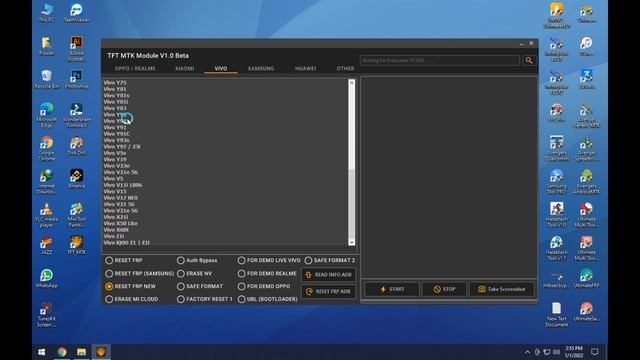Open TeamViewer desktop shortcut

coord(76,13)
